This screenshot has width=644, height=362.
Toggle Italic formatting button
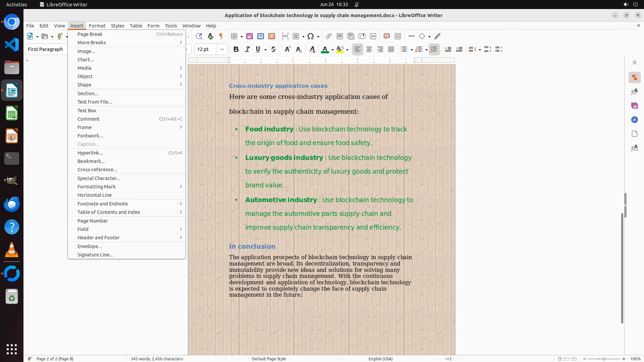pyautogui.click(x=247, y=50)
